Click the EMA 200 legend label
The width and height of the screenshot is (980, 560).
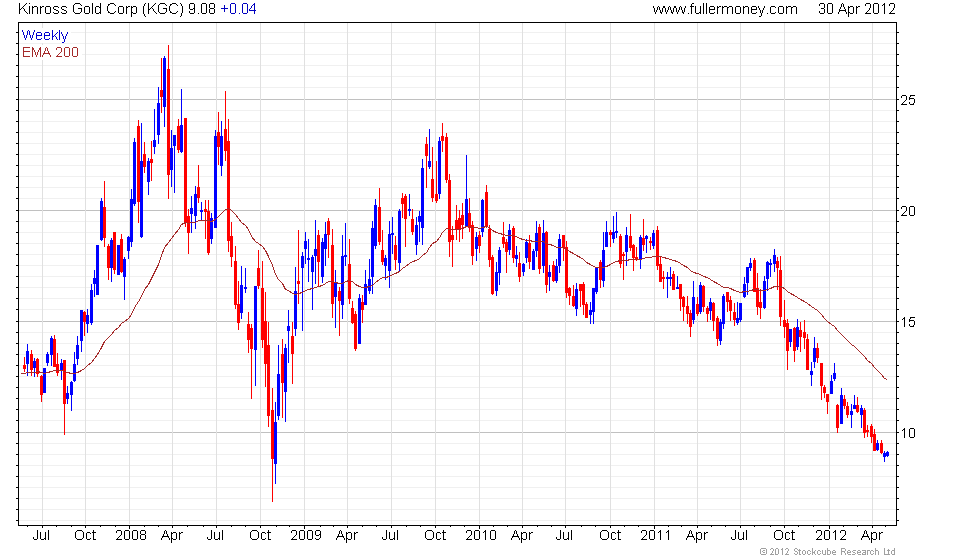coord(50,52)
